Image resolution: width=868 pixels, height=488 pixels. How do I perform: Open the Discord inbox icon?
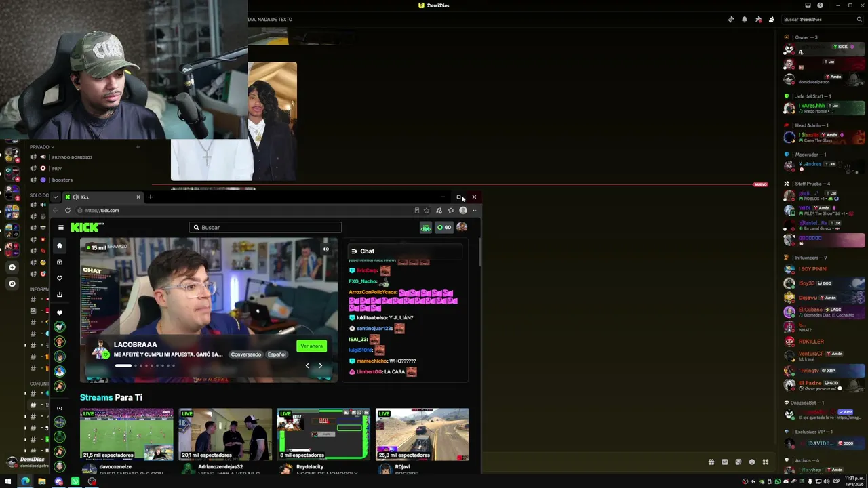808,5
